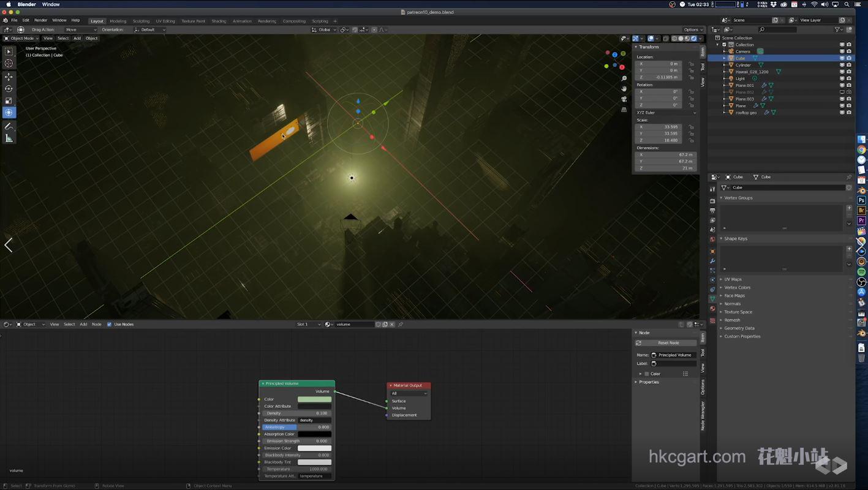This screenshot has height=490, width=868.
Task: Click the Emission Color swatch
Action: click(x=314, y=448)
